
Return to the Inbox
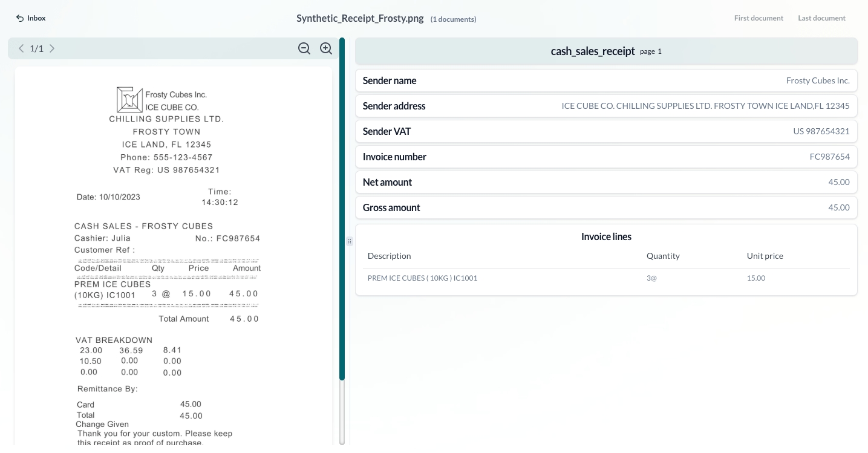(x=36, y=18)
